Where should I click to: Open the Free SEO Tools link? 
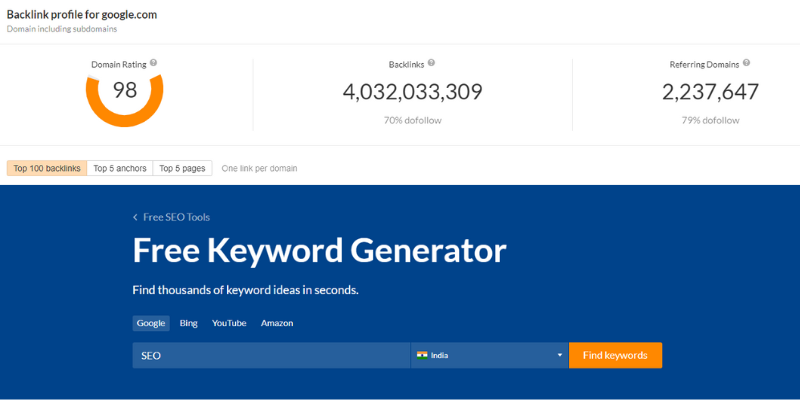click(177, 217)
